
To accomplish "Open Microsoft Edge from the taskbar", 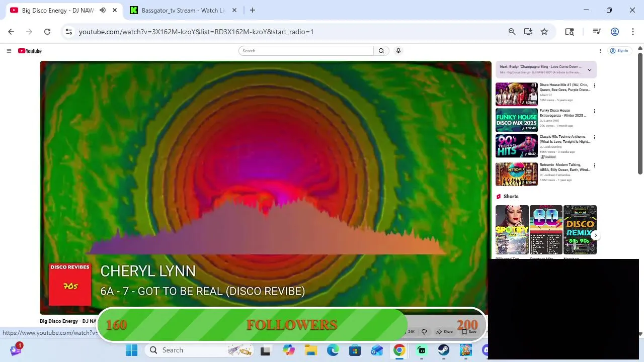I will (x=333, y=350).
